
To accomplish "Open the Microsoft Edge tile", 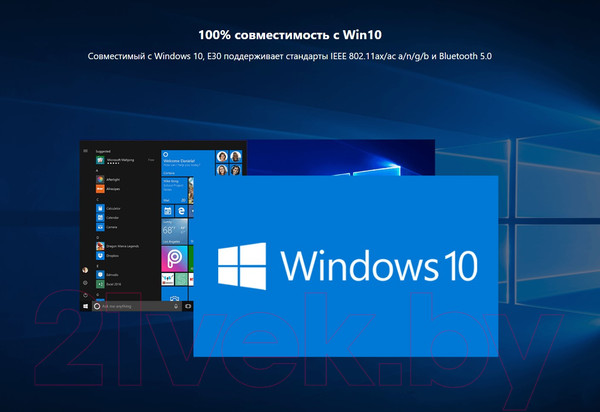I will (181, 211).
